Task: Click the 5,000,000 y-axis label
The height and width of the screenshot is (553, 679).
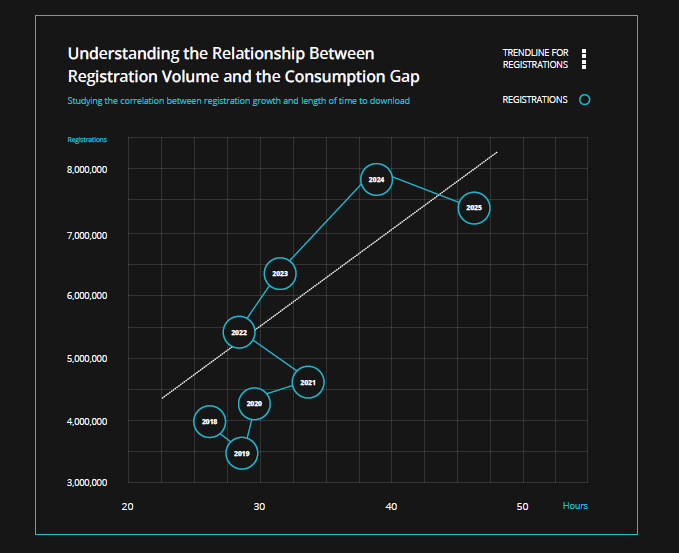Action: pyautogui.click(x=86, y=358)
